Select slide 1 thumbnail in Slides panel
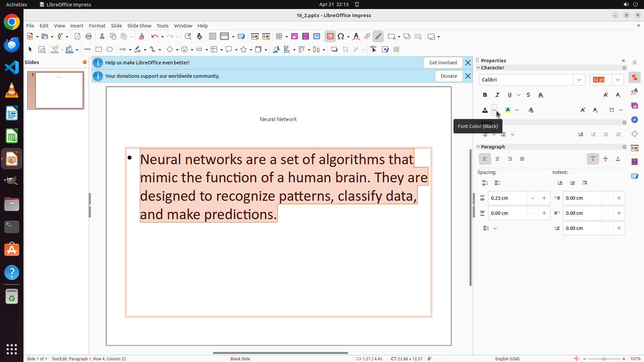This screenshot has width=644, height=362. (59, 90)
